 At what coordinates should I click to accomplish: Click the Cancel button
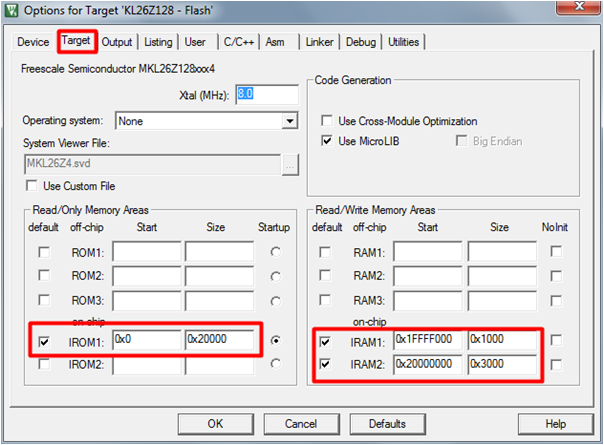302,424
